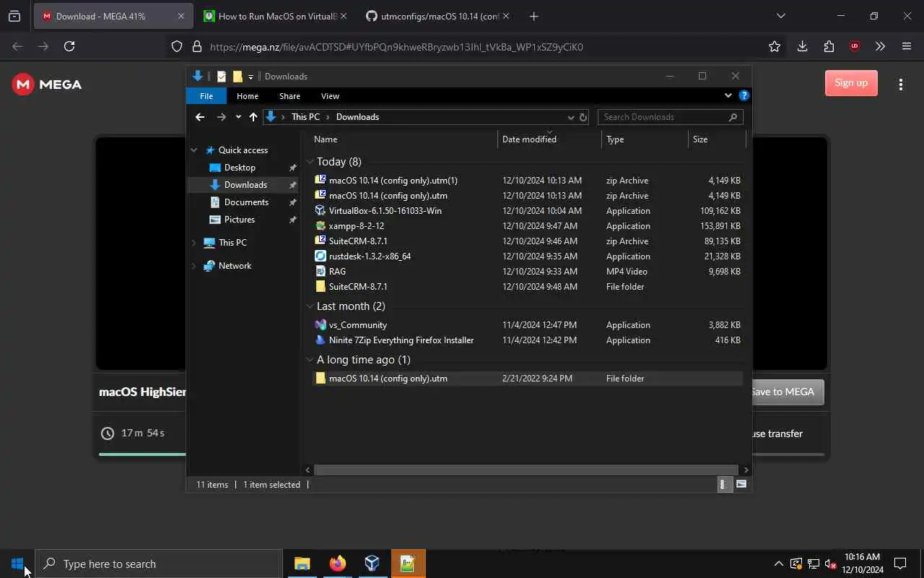Click the xampp-8-2-12 file icon
Screen dimensions: 924x578
click(x=321, y=226)
